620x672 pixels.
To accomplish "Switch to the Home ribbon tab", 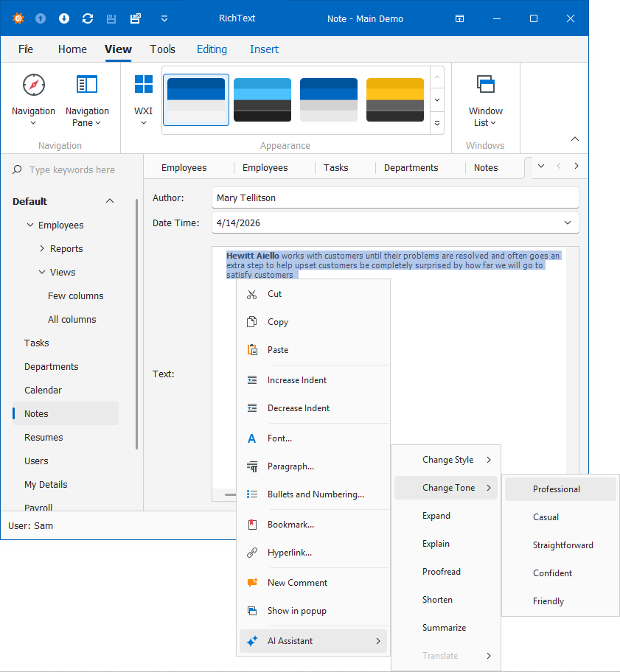I will pos(72,49).
